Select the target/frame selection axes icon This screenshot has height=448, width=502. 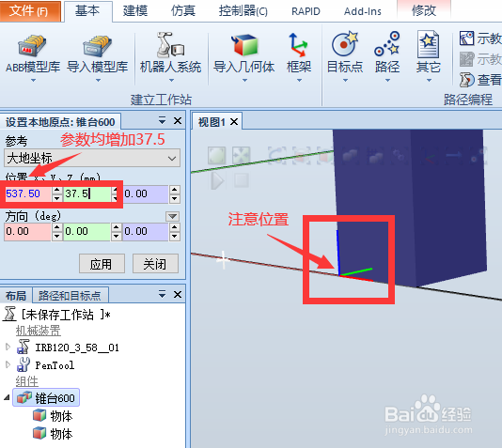tap(430, 156)
